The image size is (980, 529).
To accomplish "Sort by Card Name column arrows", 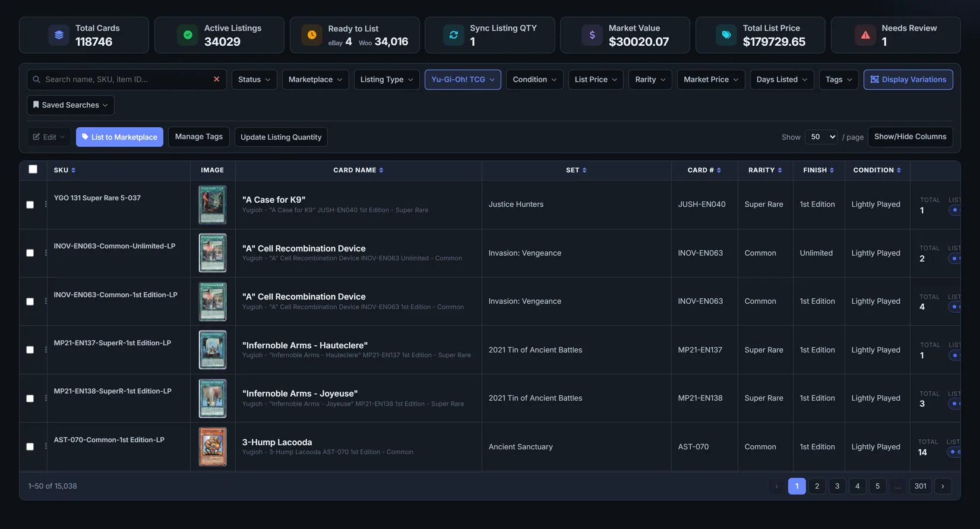I will click(x=381, y=170).
